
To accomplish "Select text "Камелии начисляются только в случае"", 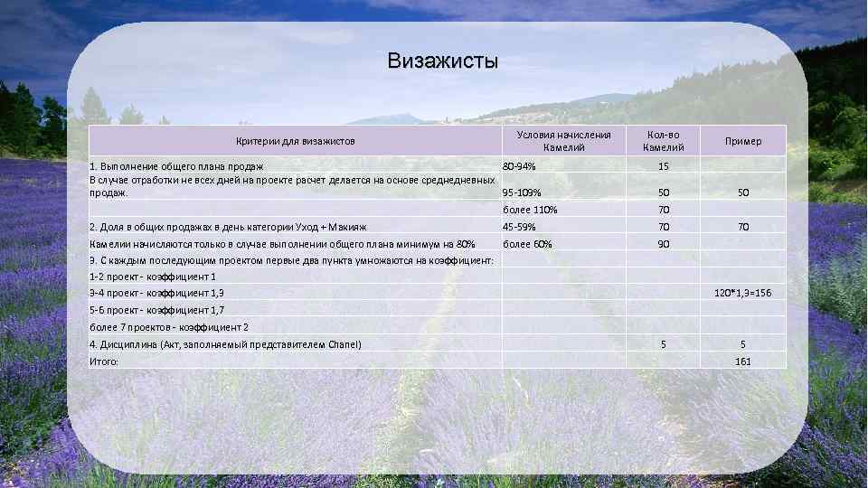I will tap(179, 244).
